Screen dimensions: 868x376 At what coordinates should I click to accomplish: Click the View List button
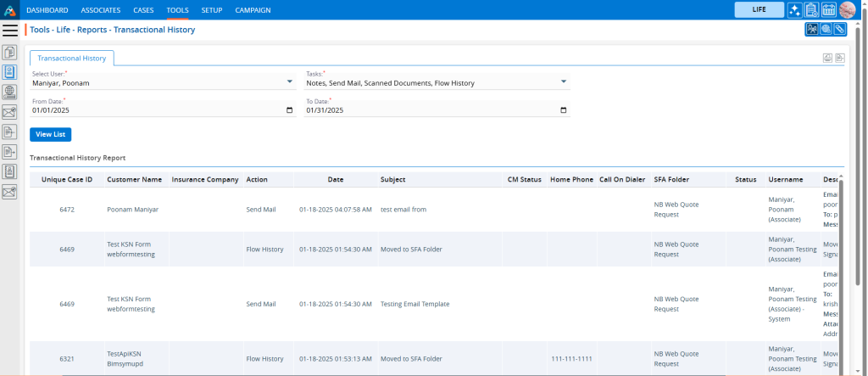click(50, 134)
